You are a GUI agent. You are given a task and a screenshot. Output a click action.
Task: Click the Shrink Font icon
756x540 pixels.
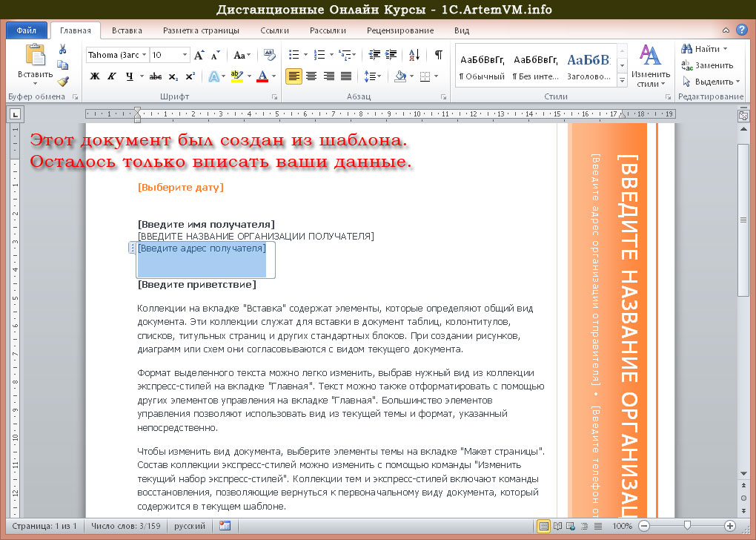tap(216, 55)
